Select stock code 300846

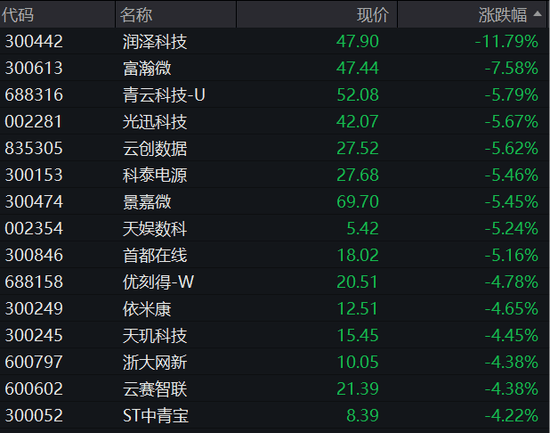tap(34, 255)
